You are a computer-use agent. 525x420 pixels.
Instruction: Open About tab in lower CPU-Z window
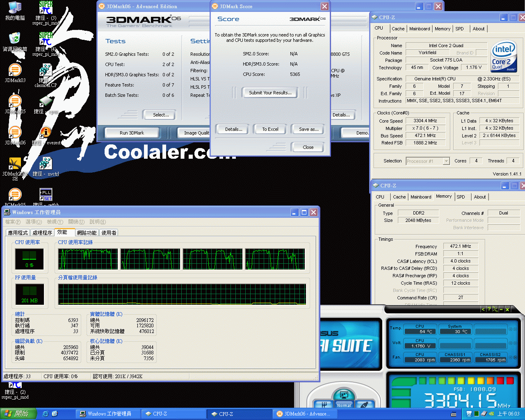(x=480, y=197)
